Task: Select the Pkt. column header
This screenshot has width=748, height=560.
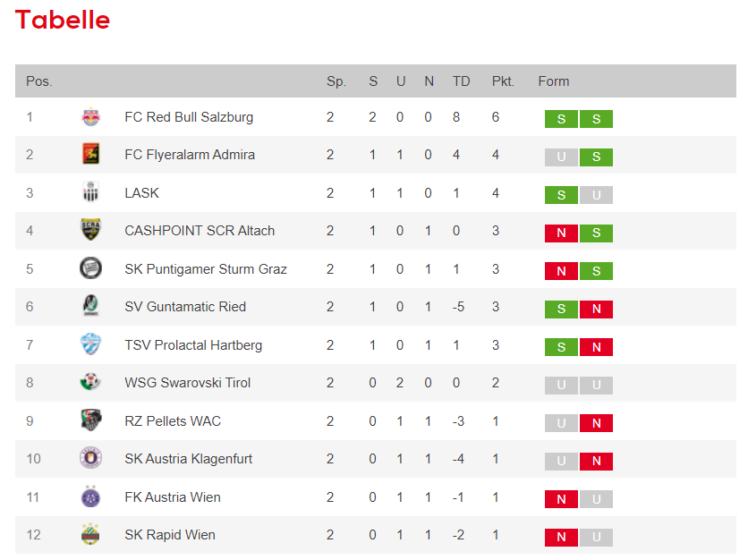Action: click(x=503, y=81)
